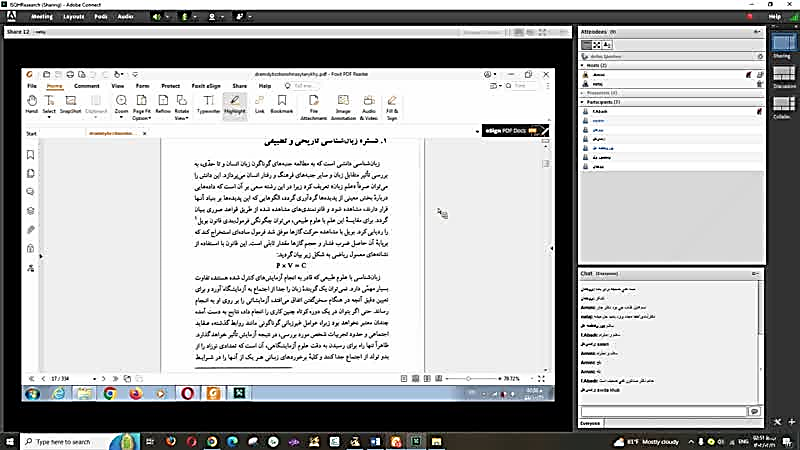Open Image Annotation tool
This screenshot has width=800, height=450.
coord(343,107)
